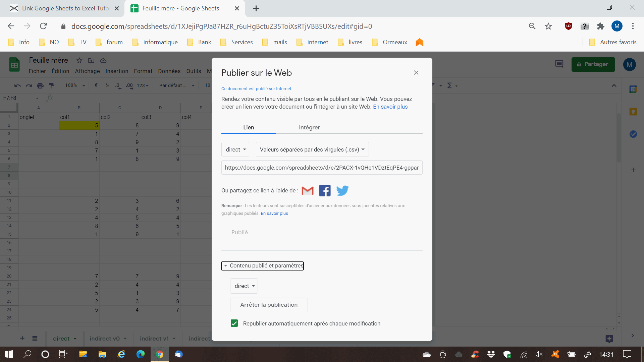Screen dimensions: 644x362
Task: Open the top 'direct' sheet dropdown in dialog
Action: (235, 149)
